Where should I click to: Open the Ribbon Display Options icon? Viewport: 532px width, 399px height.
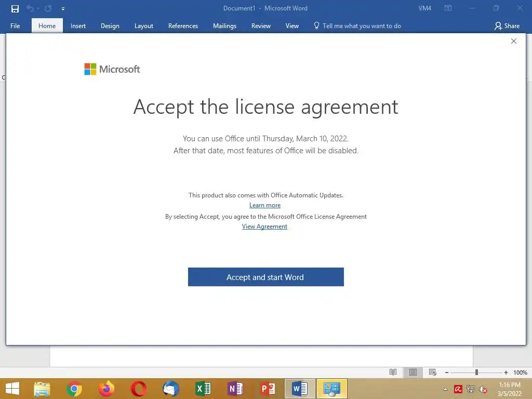click(x=448, y=8)
